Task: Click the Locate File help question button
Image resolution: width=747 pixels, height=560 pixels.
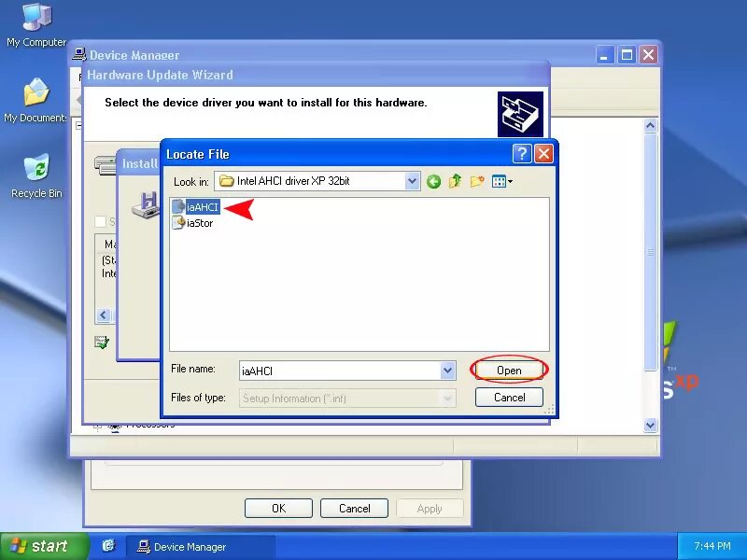Action: point(522,154)
